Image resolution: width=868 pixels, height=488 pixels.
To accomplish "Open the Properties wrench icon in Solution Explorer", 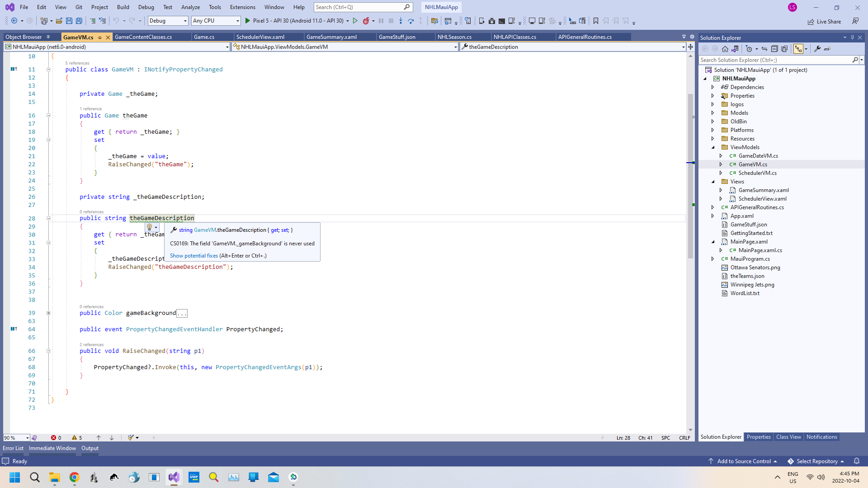I will 818,48.
